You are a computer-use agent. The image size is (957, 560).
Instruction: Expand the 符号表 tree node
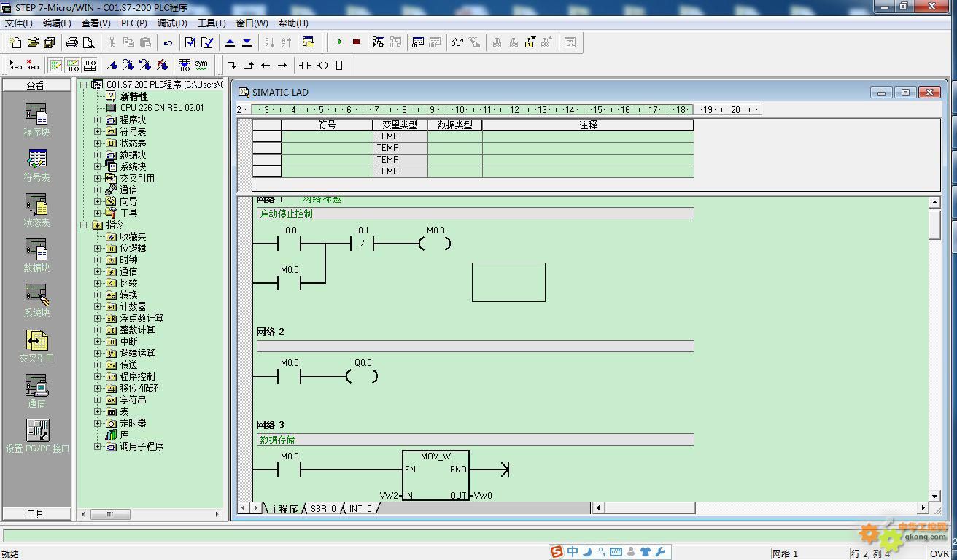click(x=98, y=131)
